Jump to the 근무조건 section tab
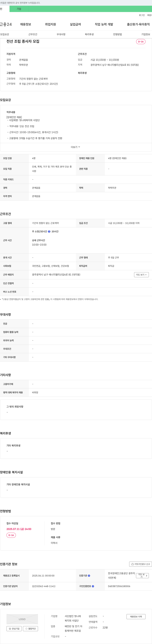 tap(33, 34)
